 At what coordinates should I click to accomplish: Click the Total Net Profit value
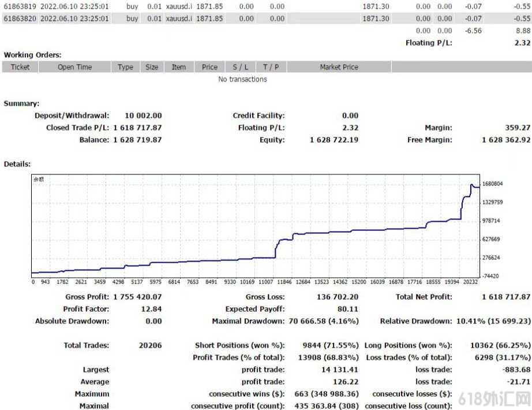tap(506, 297)
